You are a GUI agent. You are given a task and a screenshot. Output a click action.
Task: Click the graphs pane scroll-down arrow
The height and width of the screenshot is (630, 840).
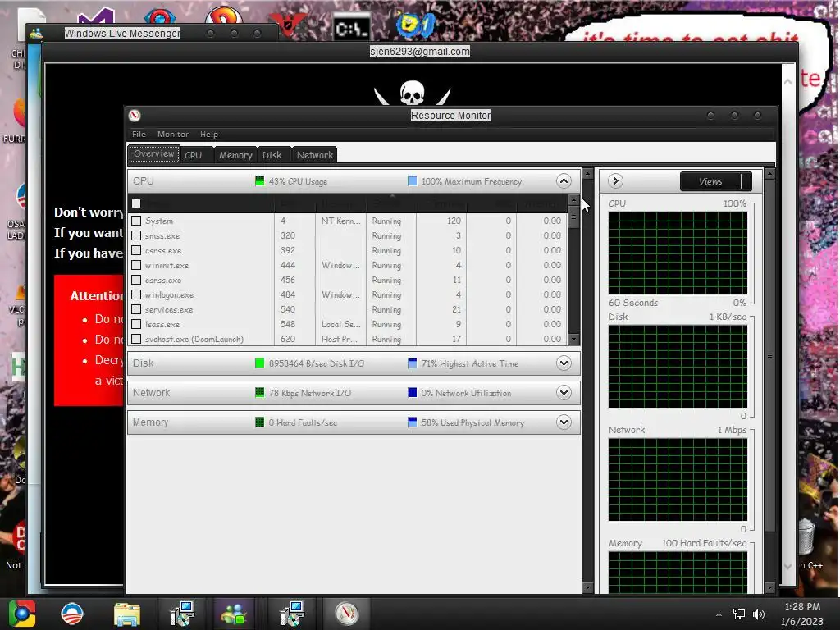click(x=769, y=587)
